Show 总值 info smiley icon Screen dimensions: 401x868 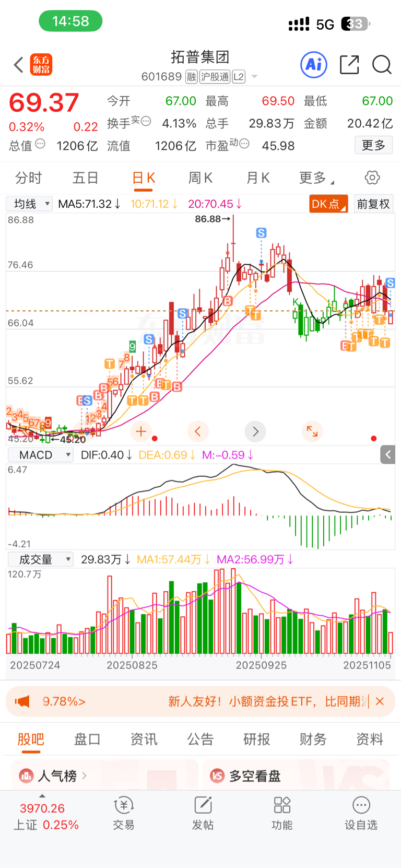(x=40, y=144)
